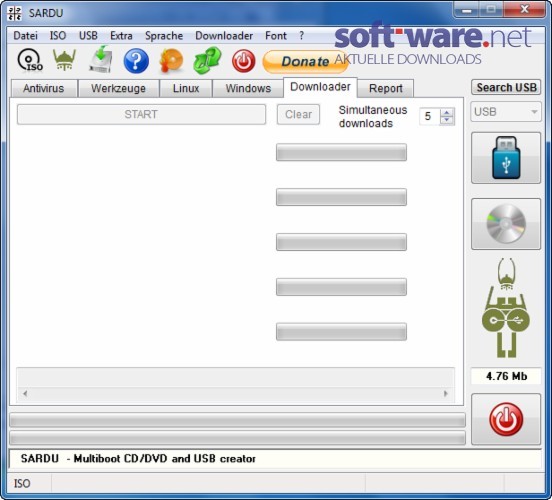Viewport: 552px width, 500px height.
Task: Open the Extra menu
Action: [x=121, y=36]
